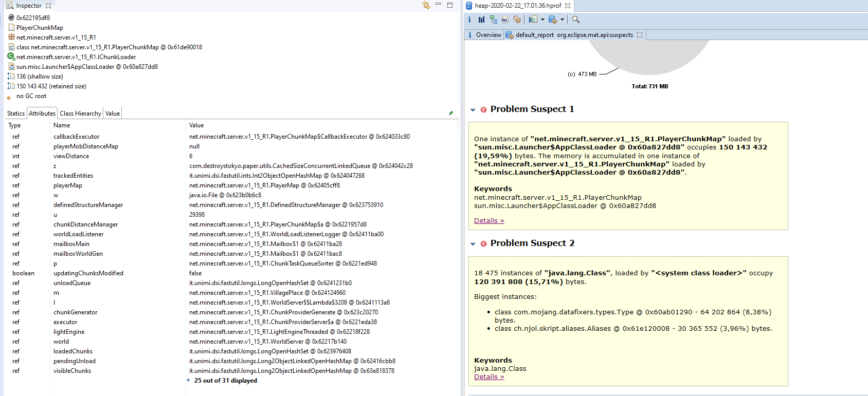
Task: Open Details link under Problem Suspect 2
Action: [x=489, y=377]
